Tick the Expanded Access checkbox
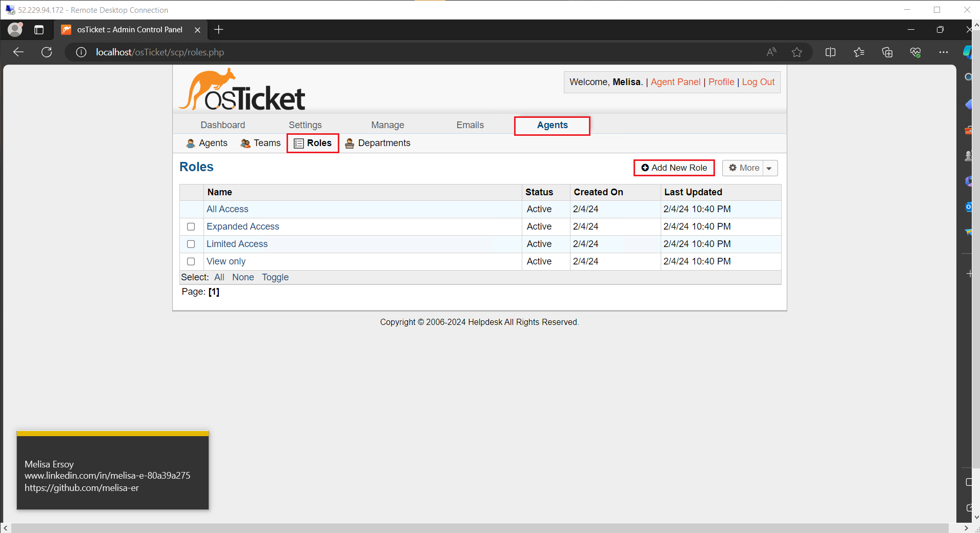Image resolution: width=980 pixels, height=533 pixels. pos(191,227)
